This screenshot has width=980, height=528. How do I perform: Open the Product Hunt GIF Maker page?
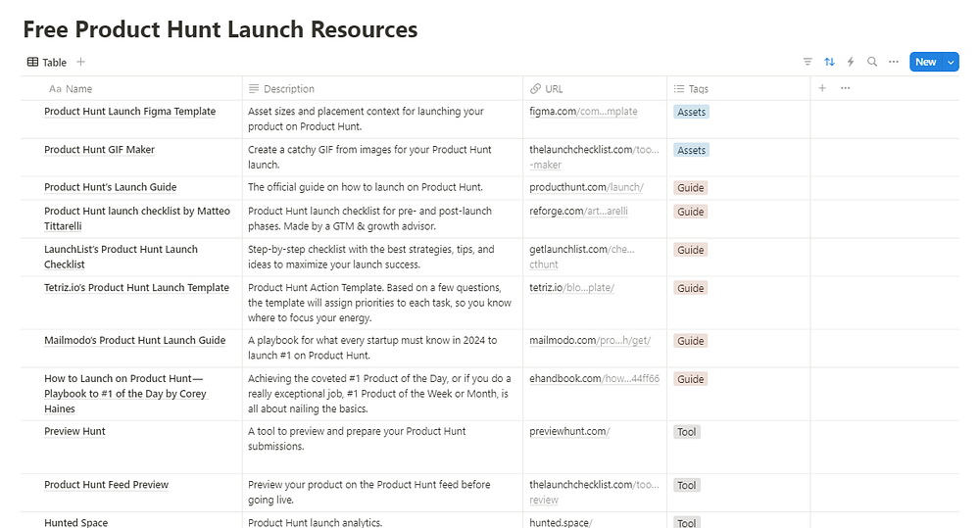99,150
